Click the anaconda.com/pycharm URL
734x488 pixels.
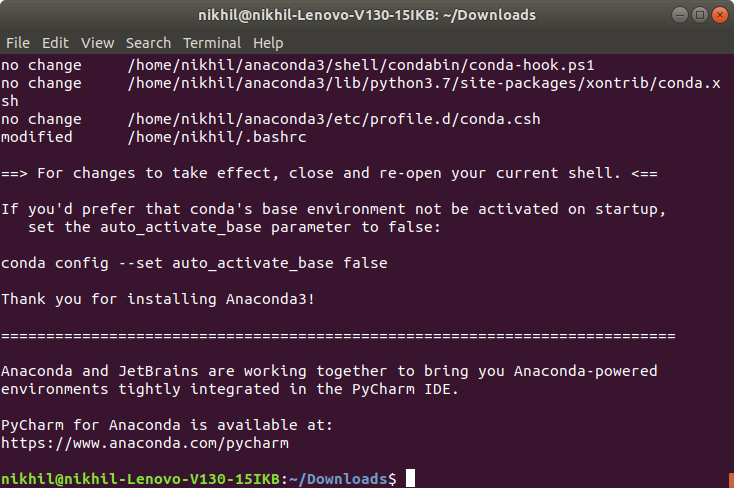point(145,443)
